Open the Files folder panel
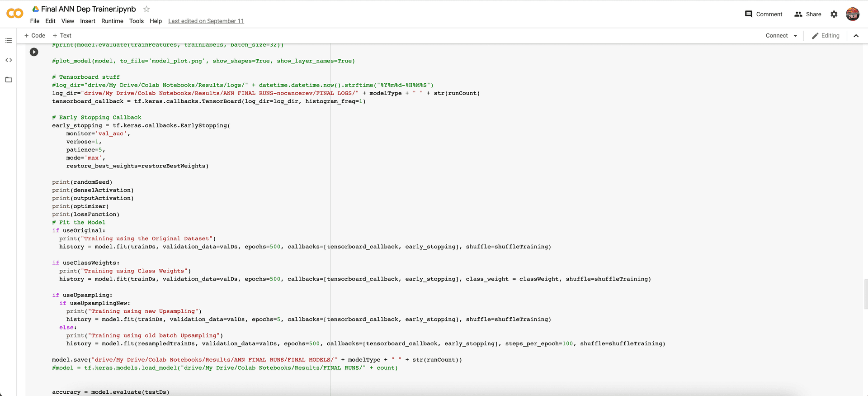The width and height of the screenshot is (868, 396). (9, 80)
